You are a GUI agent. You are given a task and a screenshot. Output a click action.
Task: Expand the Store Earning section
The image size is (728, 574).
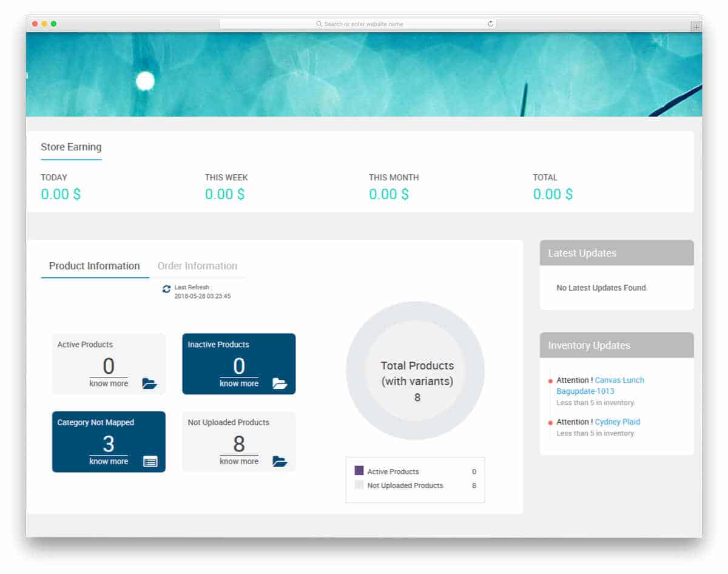pyautogui.click(x=71, y=147)
